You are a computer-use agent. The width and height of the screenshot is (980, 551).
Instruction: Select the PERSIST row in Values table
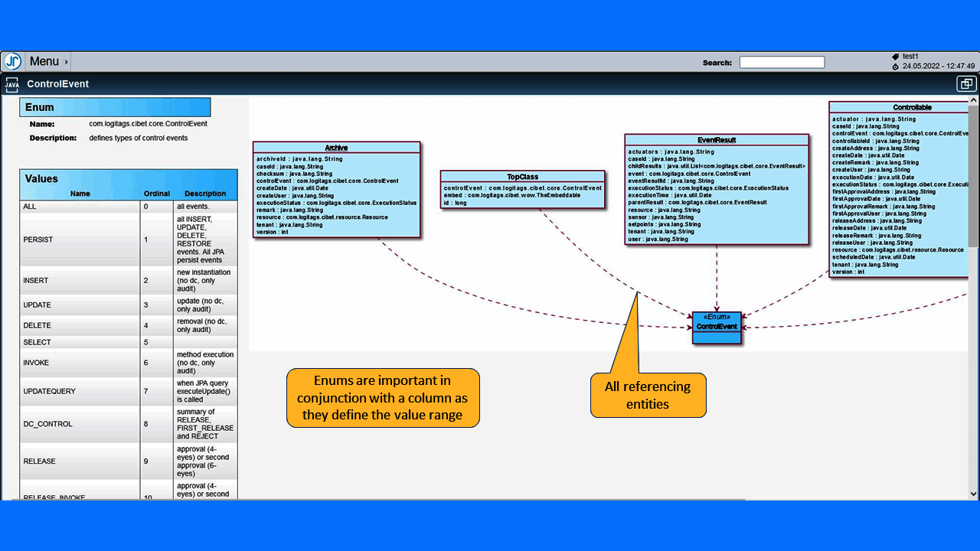[x=129, y=240]
